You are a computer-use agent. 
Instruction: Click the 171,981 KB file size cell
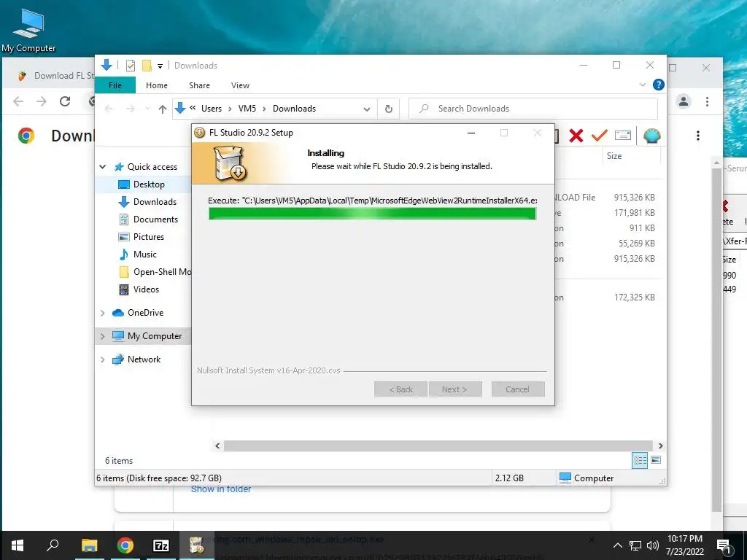(634, 213)
